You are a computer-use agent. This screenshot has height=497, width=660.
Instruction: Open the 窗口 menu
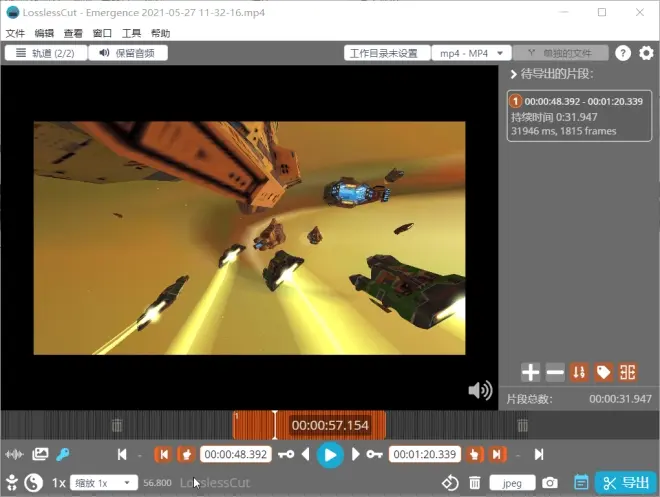click(x=102, y=33)
